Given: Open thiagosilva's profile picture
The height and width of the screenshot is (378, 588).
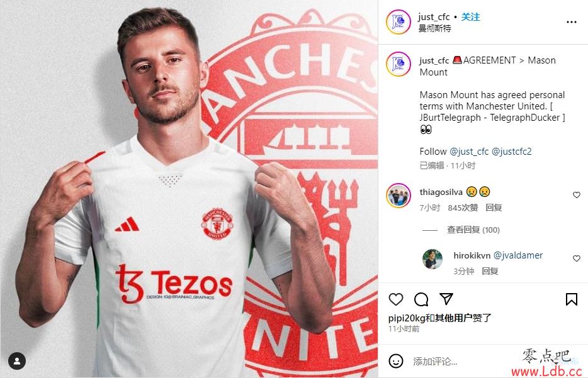Looking at the screenshot, I should (399, 195).
